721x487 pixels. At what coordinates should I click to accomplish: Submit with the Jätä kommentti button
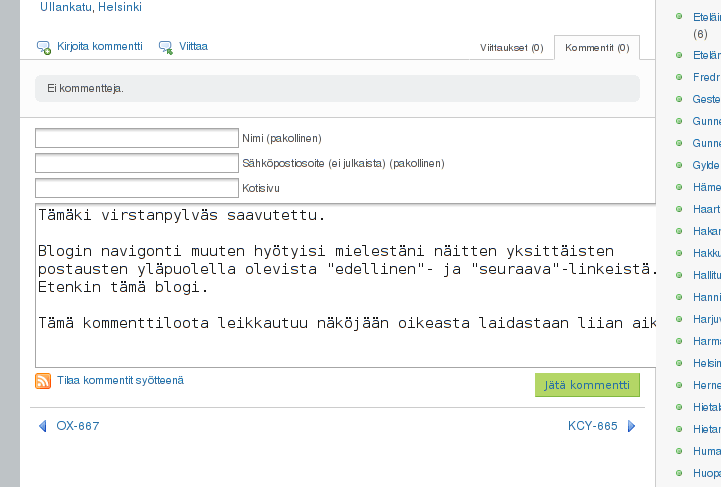(587, 385)
